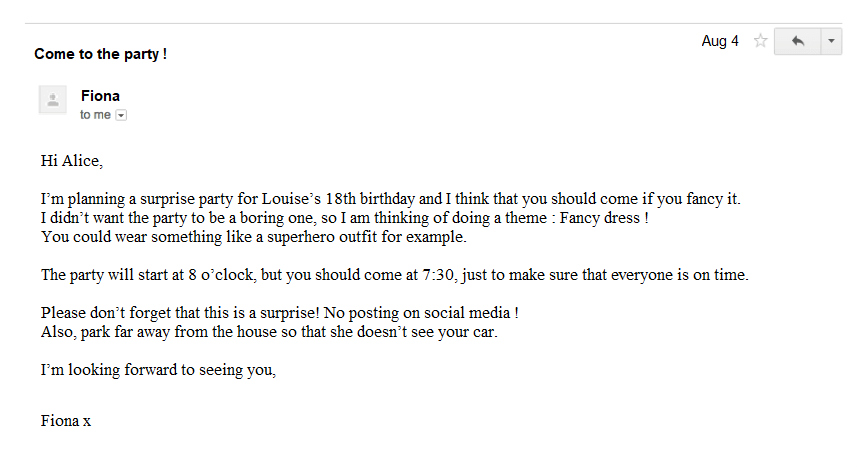Click the subject "Come to the party !"
This screenshot has height=468, width=857.
(100, 54)
